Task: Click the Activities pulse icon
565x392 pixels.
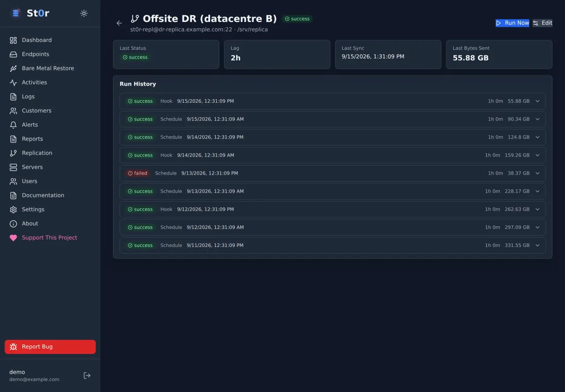Action: click(13, 82)
